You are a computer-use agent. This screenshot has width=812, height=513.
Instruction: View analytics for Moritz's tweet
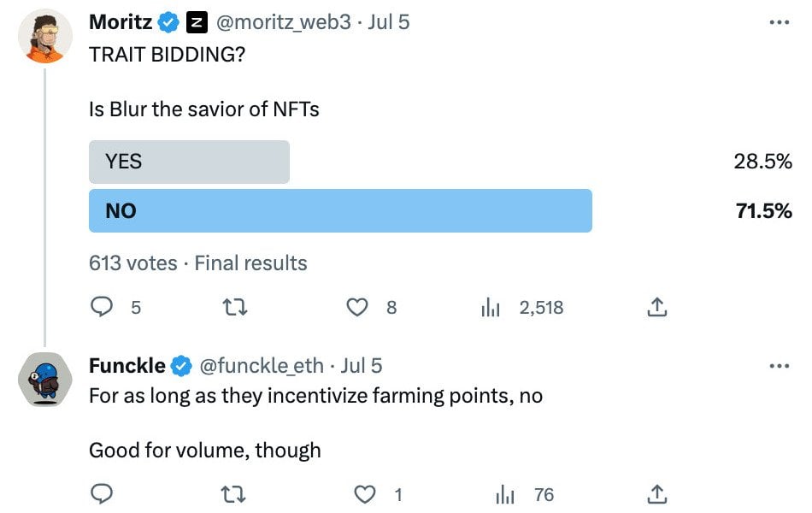490,307
